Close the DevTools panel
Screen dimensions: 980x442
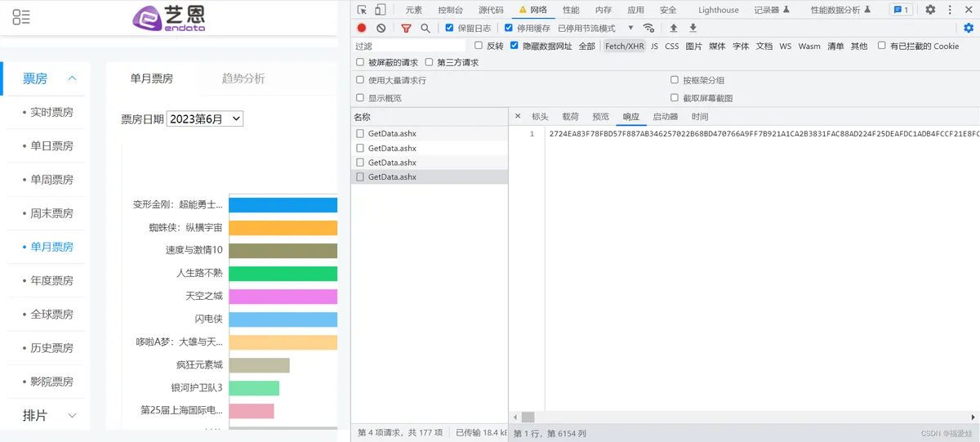(x=969, y=10)
